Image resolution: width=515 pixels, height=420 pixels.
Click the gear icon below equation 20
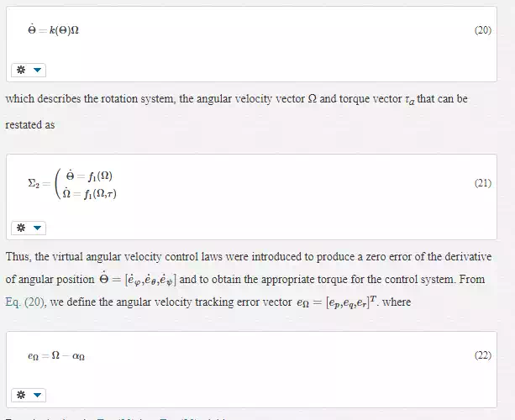21,70
